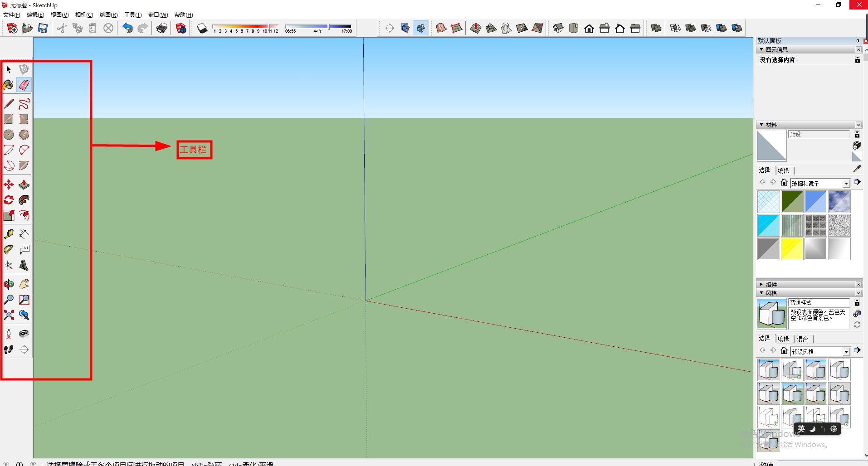Viewport: 868px width, 466px height.
Task: Open the Styles panel details arrow menu
Action: pos(858,350)
